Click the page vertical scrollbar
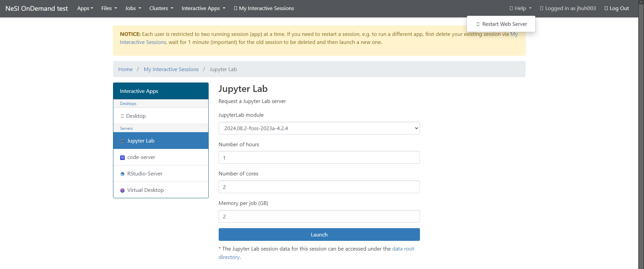The height and width of the screenshot is (269, 644). pos(641,134)
